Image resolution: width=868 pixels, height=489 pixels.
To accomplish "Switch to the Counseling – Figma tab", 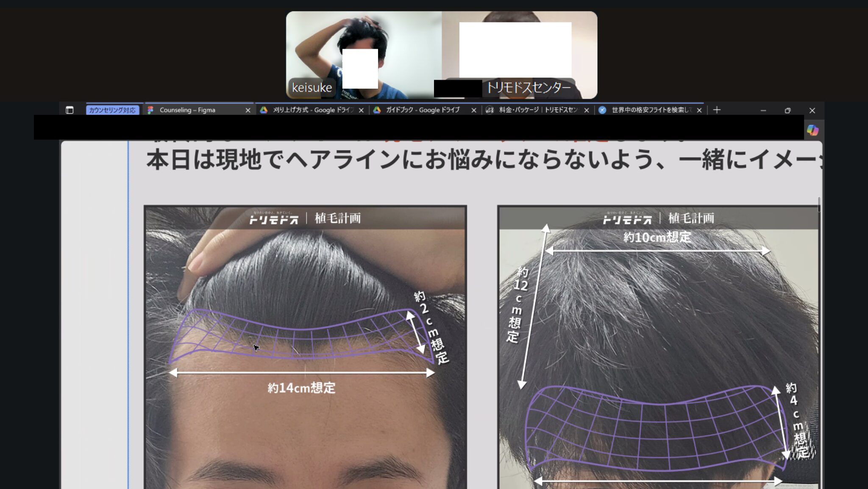I will (187, 110).
